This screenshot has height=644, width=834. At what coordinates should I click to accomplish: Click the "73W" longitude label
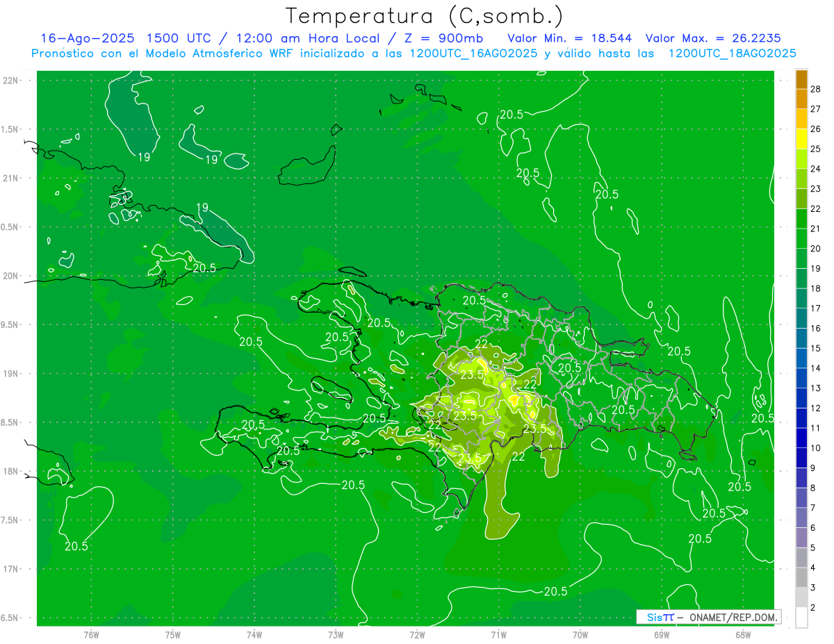[x=335, y=634]
